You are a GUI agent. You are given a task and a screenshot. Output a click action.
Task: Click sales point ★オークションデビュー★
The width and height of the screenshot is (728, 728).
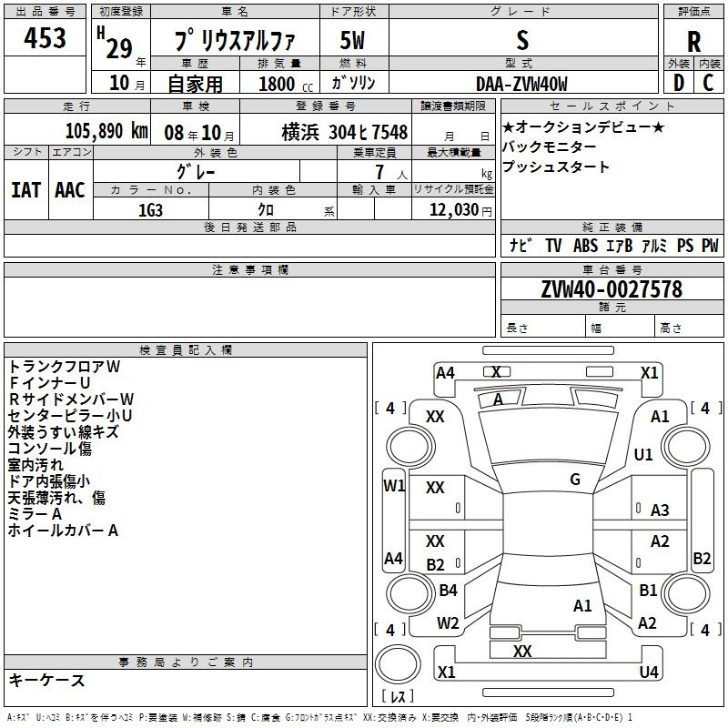583,126
